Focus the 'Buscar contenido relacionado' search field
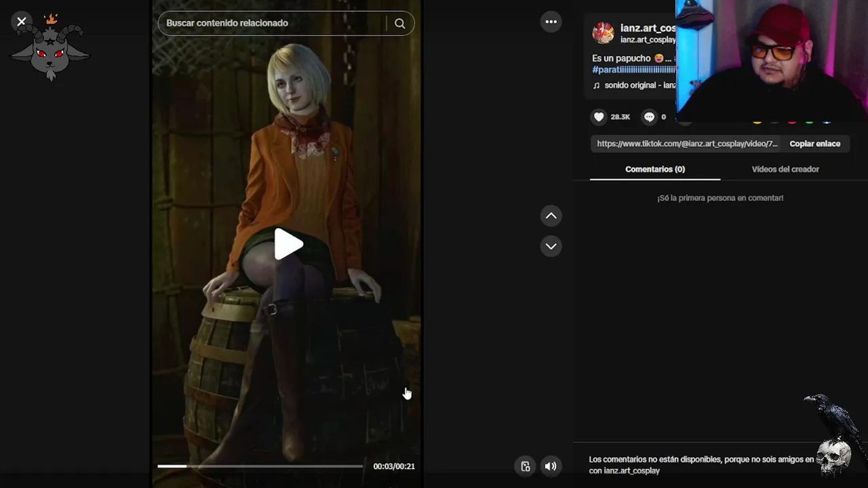The image size is (868, 488). 273,23
